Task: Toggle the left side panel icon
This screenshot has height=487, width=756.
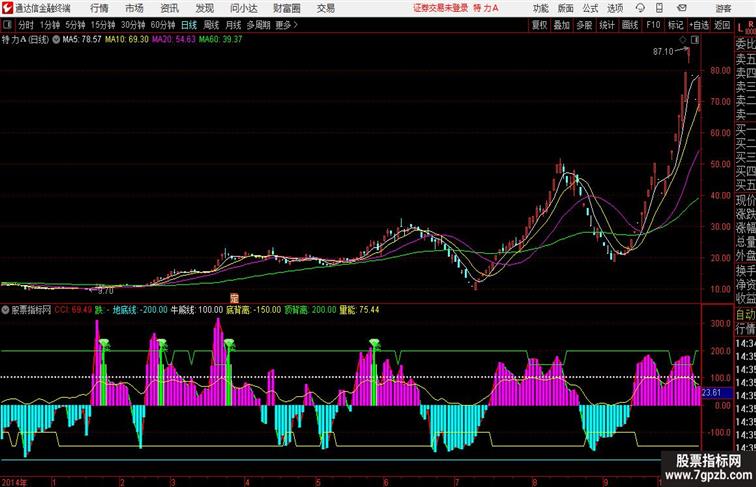Action: point(7,25)
